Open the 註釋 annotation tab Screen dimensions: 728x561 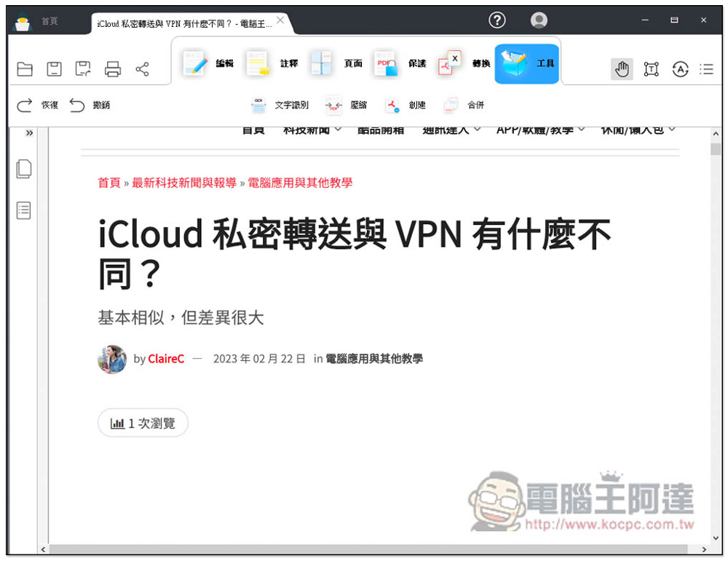click(272, 63)
